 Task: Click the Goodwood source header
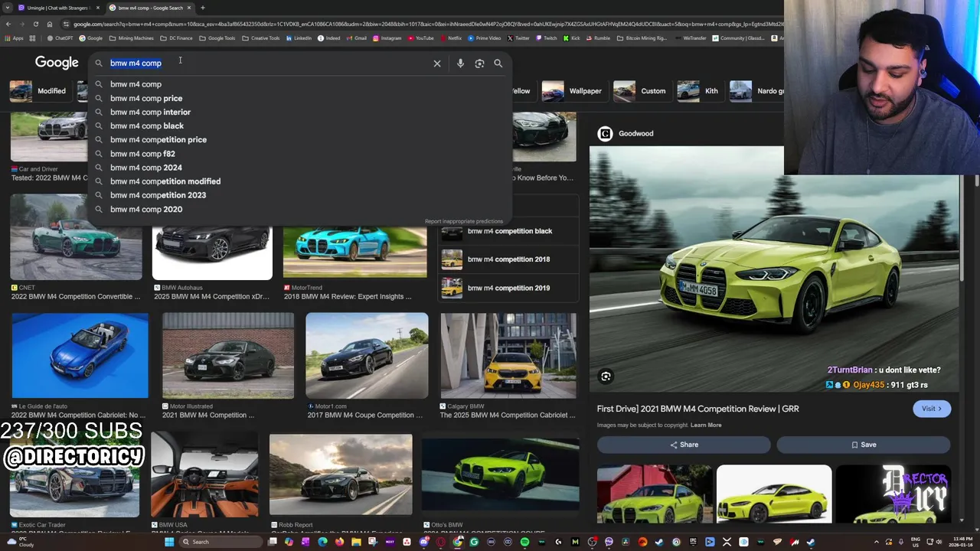pyautogui.click(x=626, y=134)
